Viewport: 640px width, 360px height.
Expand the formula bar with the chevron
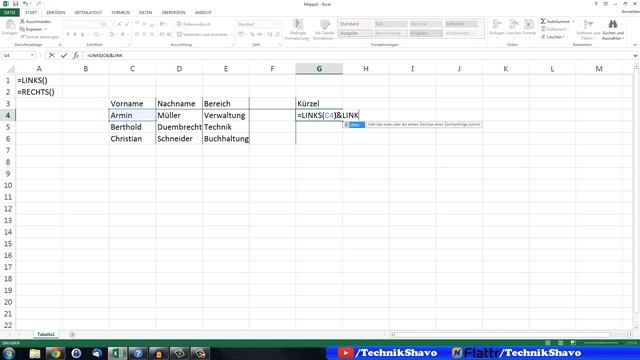pos(635,56)
